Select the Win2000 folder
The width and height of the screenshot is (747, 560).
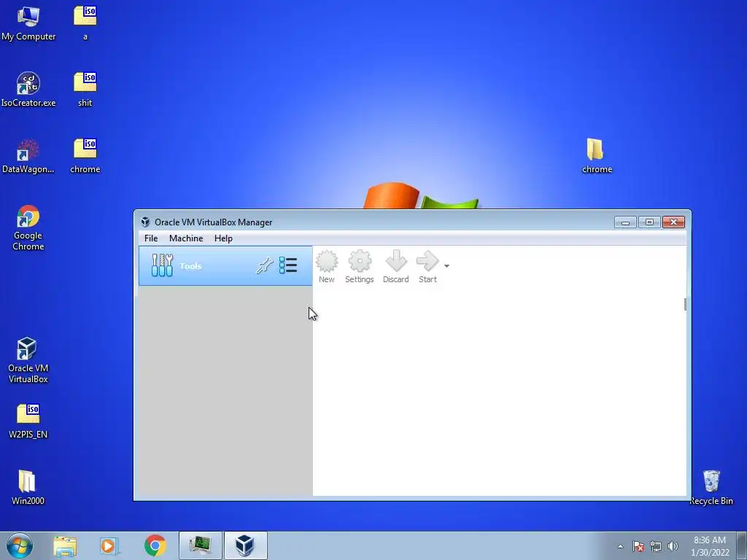28,487
